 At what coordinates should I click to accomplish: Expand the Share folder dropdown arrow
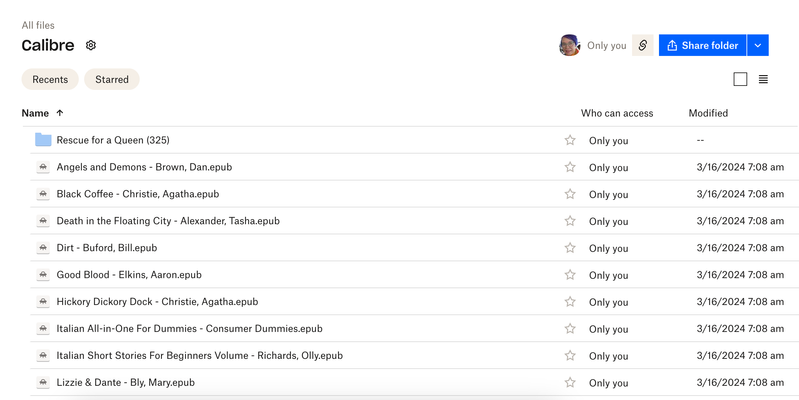pos(758,46)
